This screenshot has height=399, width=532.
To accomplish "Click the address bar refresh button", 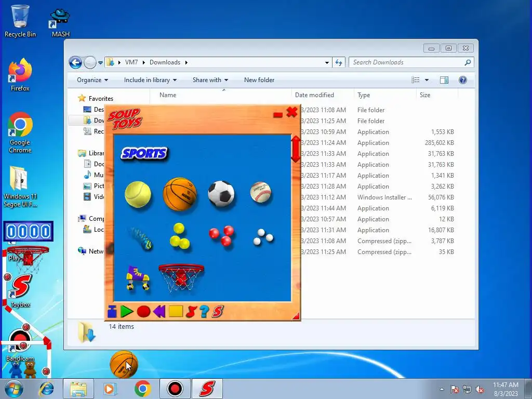I will tap(339, 62).
